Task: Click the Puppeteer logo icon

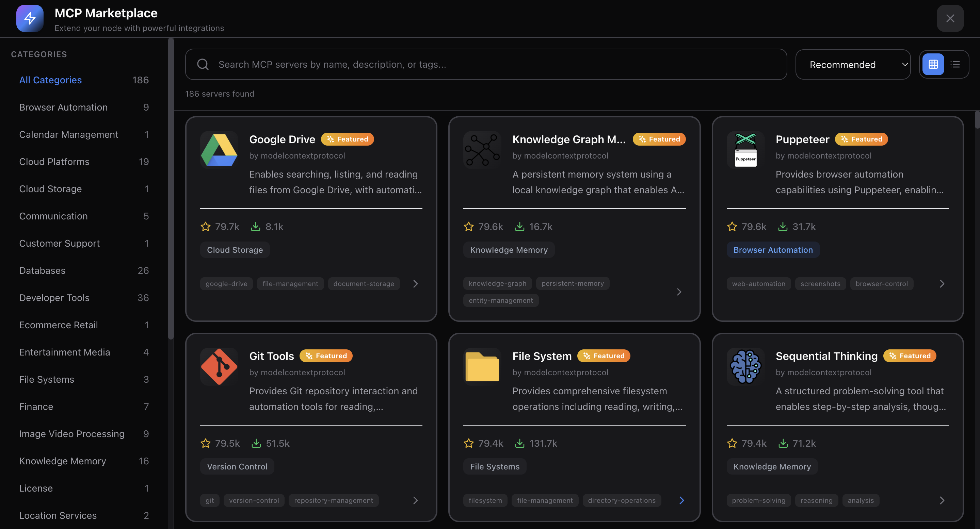Action: click(745, 150)
